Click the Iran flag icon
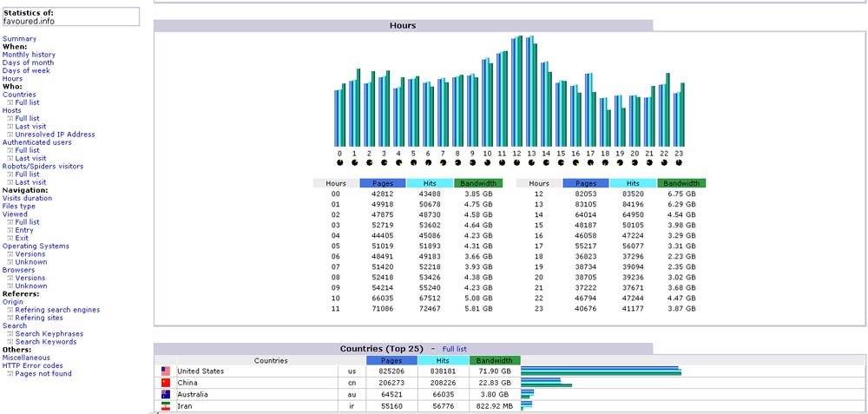868x414 pixels. pos(166,407)
